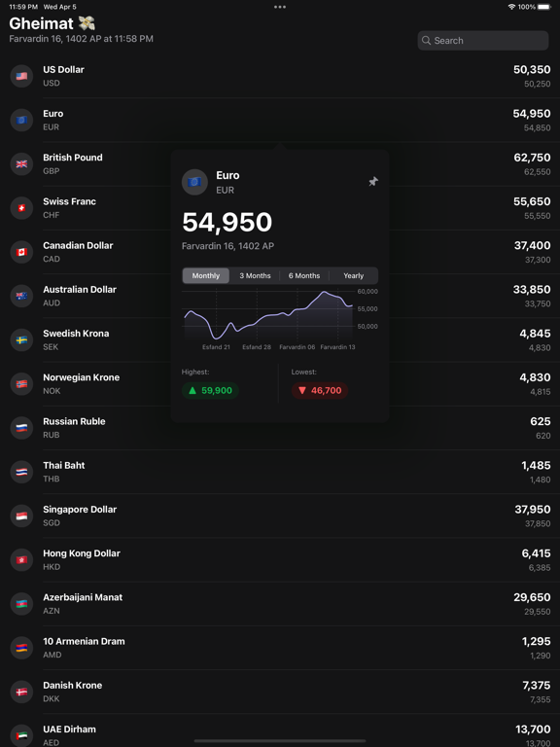Open the three-dot multitasking menu at top

click(x=280, y=7)
